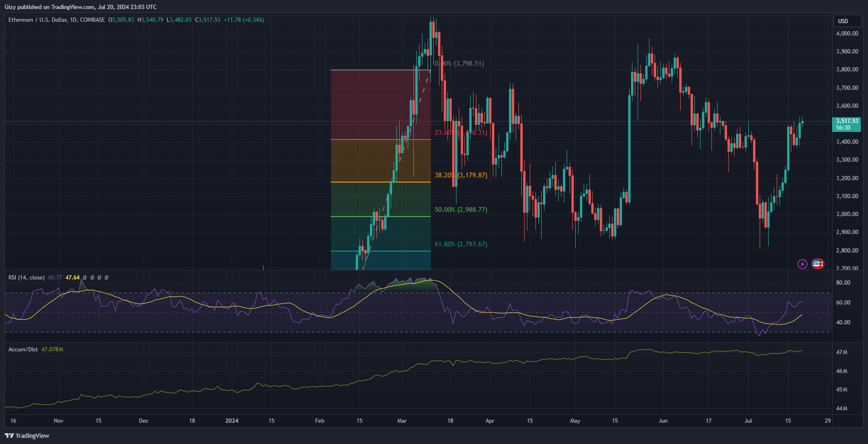Click the Apr label on time axis
This screenshot has width=868, height=444.
(490, 421)
